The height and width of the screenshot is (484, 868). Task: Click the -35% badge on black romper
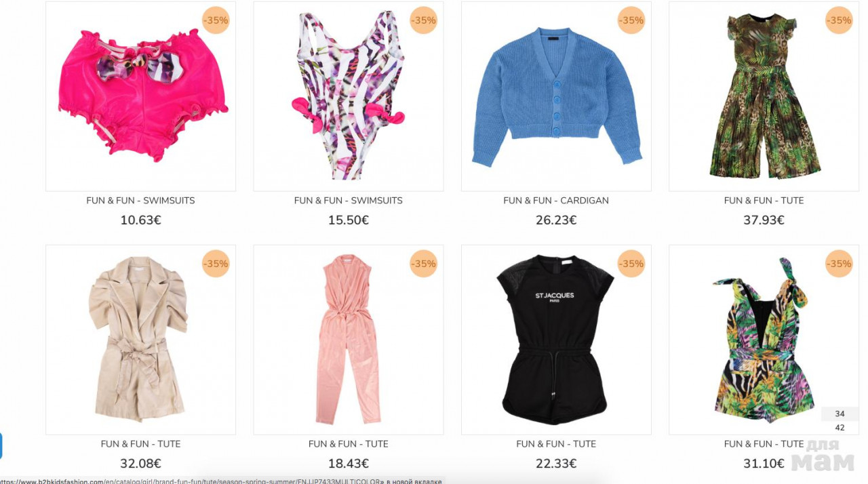point(631,264)
